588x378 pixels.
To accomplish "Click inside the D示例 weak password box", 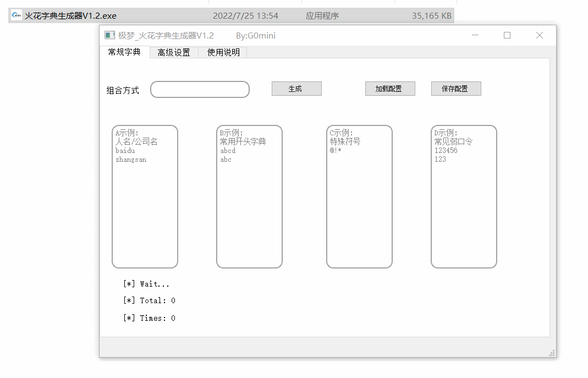I will pyautogui.click(x=464, y=209).
